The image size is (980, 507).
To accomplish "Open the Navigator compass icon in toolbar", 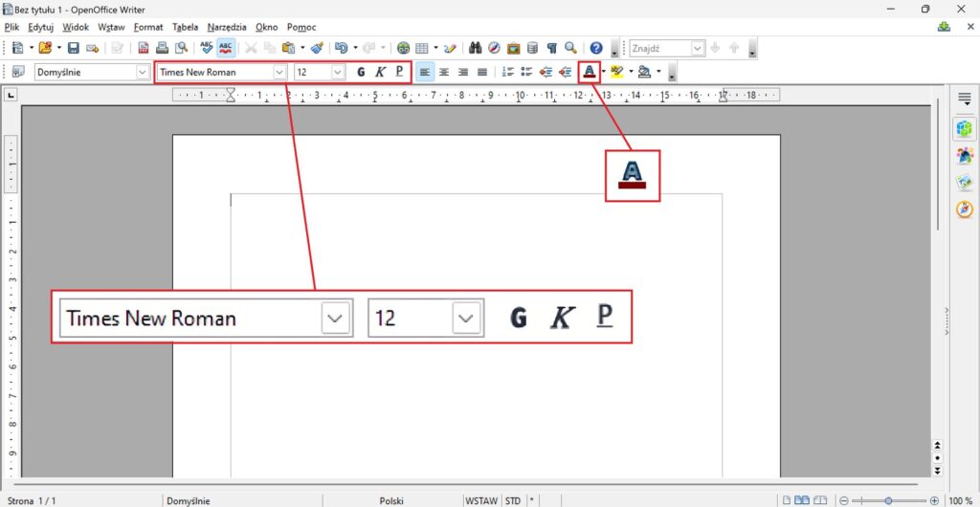I will pyautogui.click(x=494, y=48).
